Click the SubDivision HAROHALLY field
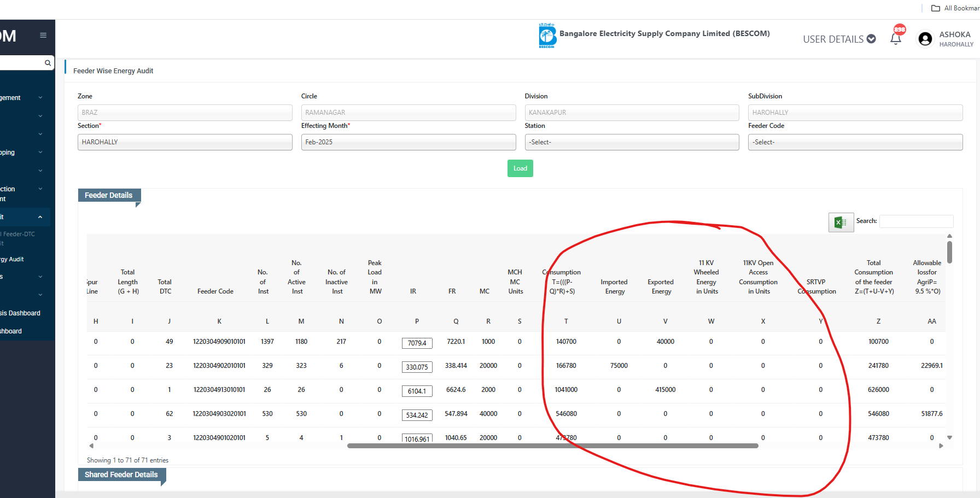 point(855,113)
